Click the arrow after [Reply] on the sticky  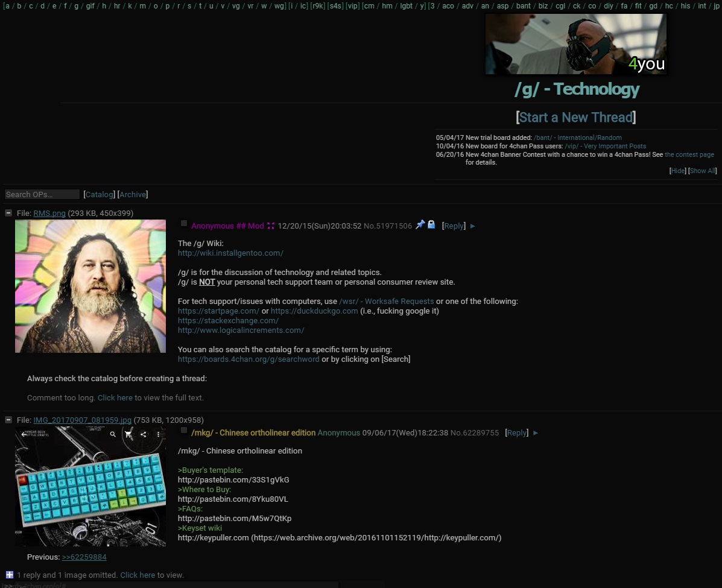tap(472, 226)
